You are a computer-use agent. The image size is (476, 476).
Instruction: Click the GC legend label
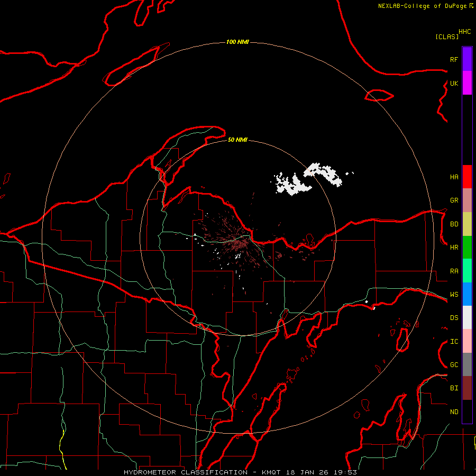tap(454, 364)
